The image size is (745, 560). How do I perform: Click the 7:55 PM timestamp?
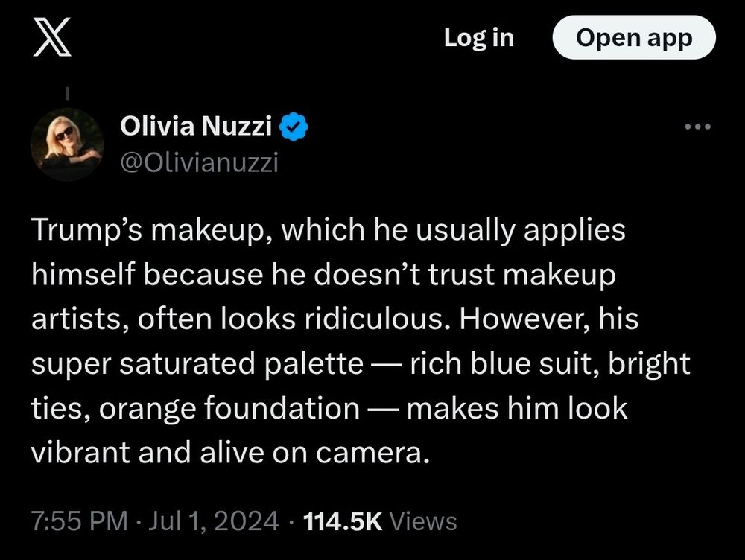(78, 521)
